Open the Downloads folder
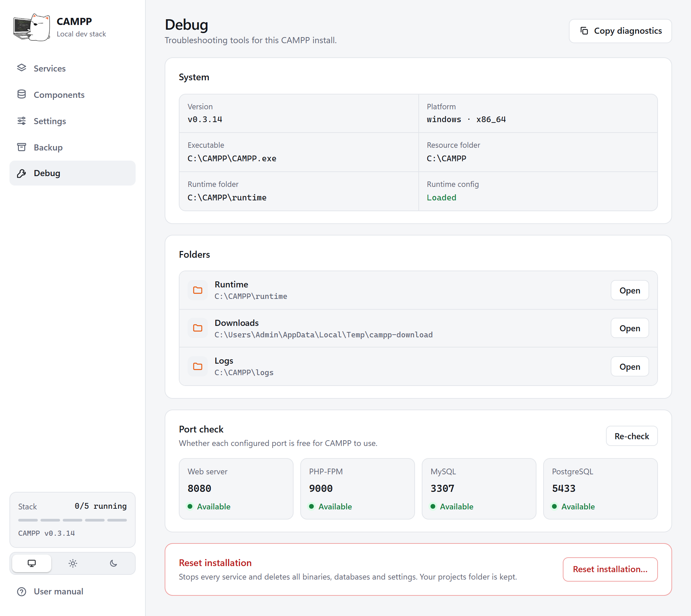Viewport: 691px width, 616px height. pos(630,328)
